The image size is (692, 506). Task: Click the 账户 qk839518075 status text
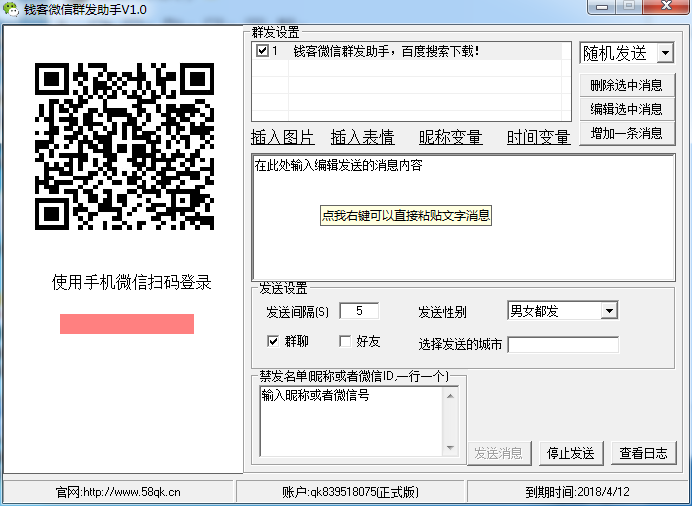(350, 492)
